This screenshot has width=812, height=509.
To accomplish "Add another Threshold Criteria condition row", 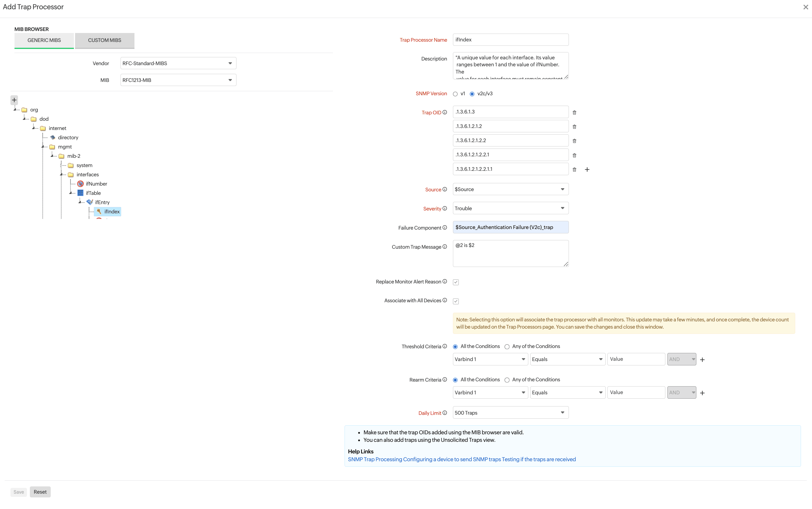I will click(702, 360).
